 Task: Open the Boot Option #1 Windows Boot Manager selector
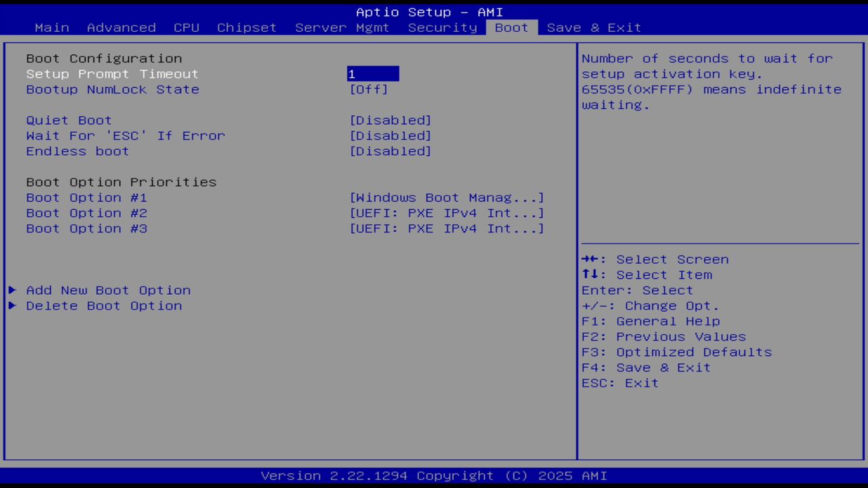tap(447, 197)
